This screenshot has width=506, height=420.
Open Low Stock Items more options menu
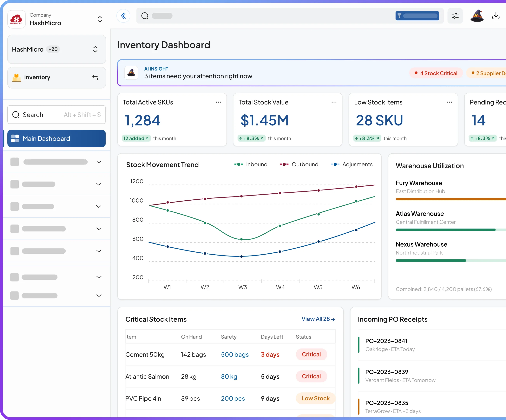click(450, 102)
